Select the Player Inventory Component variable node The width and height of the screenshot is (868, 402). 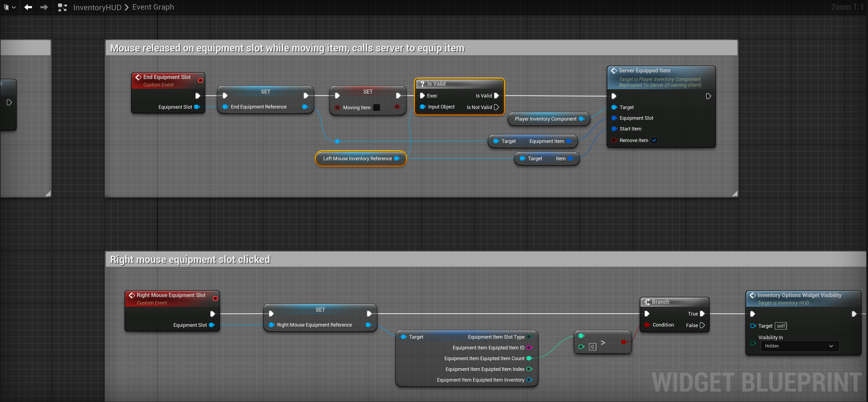tap(545, 119)
